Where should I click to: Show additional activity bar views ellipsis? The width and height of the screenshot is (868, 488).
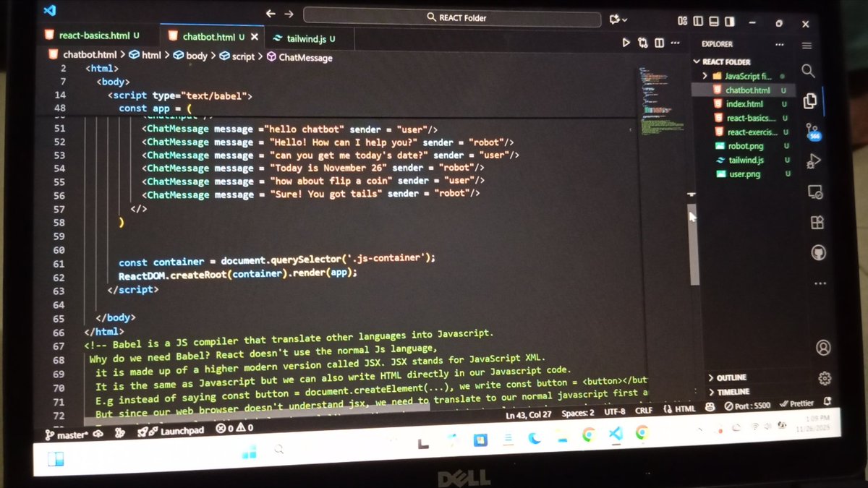[x=820, y=283]
